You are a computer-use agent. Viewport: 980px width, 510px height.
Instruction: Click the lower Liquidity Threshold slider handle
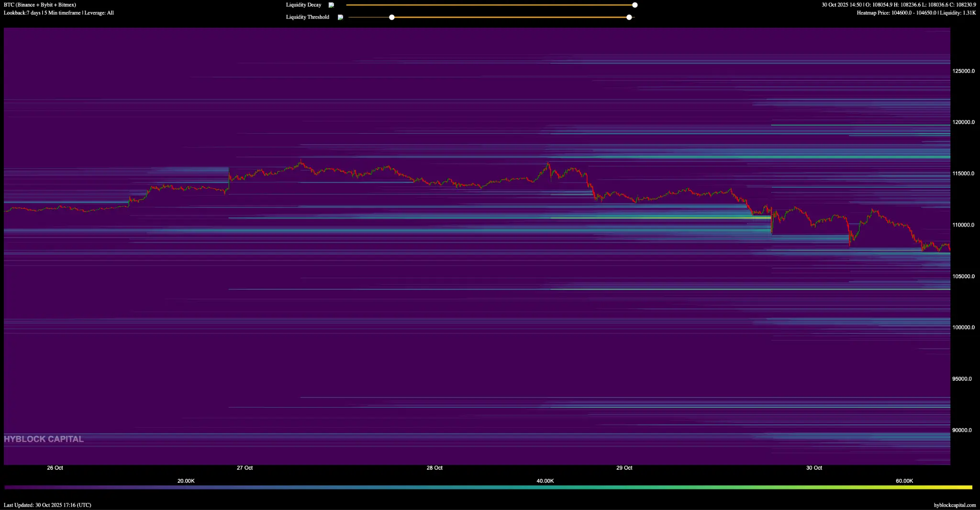click(392, 17)
